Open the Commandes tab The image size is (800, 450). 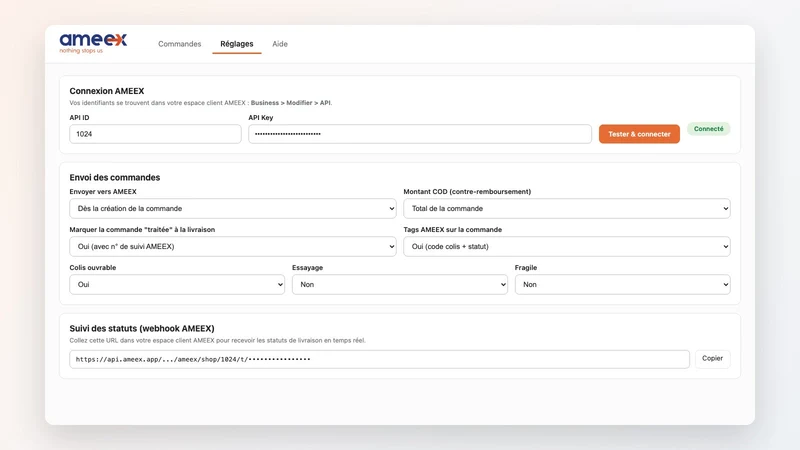[x=180, y=44]
